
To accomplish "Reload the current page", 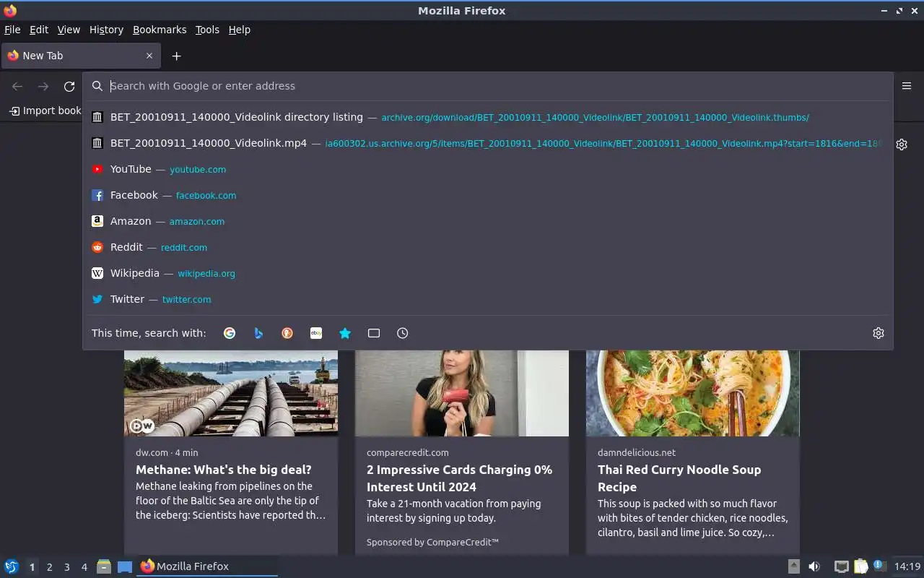I will 69,87.
